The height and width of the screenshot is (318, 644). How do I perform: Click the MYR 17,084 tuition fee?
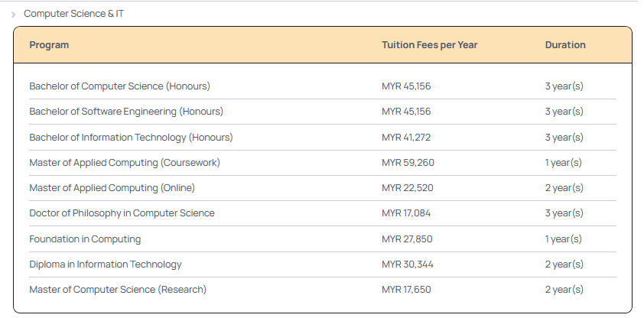(x=406, y=213)
